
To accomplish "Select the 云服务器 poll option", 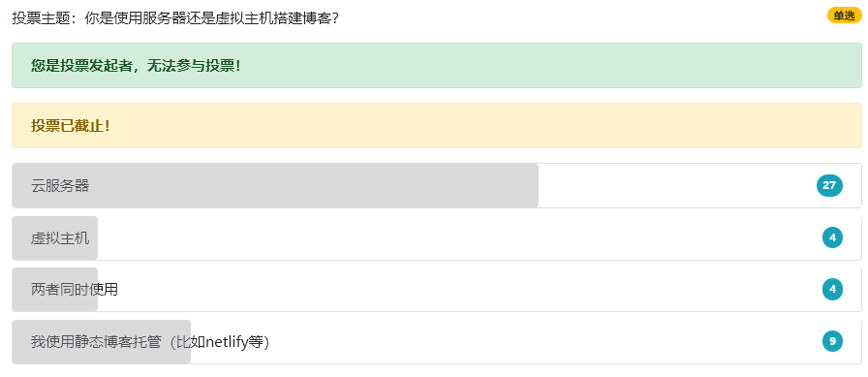I will [436, 185].
